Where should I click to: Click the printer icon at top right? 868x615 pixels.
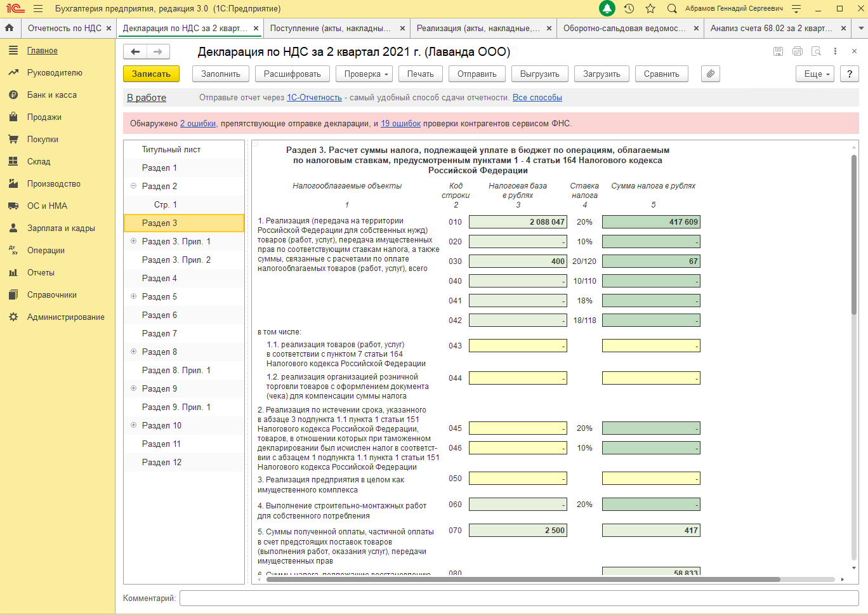coord(798,51)
